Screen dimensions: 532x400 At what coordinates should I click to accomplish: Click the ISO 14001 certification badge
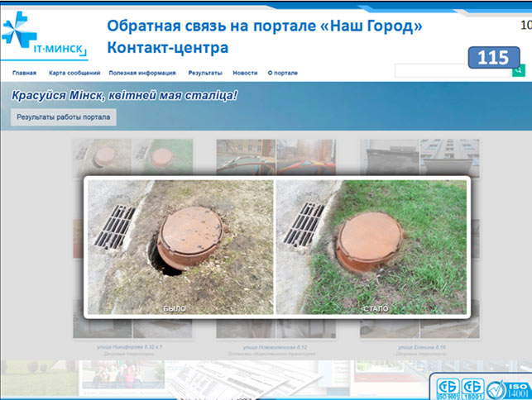[x=519, y=387]
